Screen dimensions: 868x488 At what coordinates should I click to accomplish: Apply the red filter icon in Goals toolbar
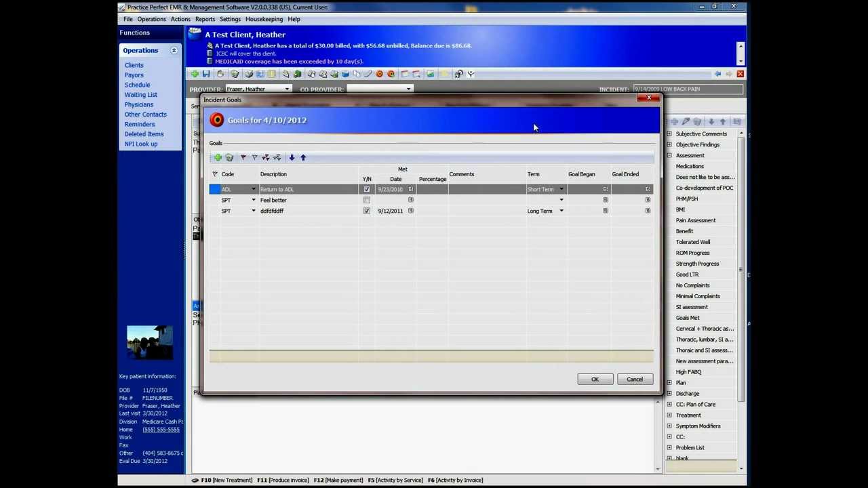coord(243,157)
